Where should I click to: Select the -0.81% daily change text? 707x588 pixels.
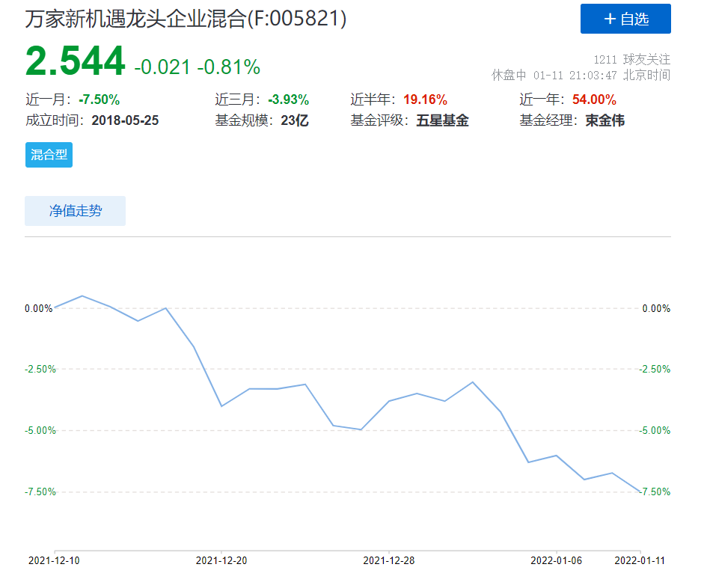click(x=228, y=67)
